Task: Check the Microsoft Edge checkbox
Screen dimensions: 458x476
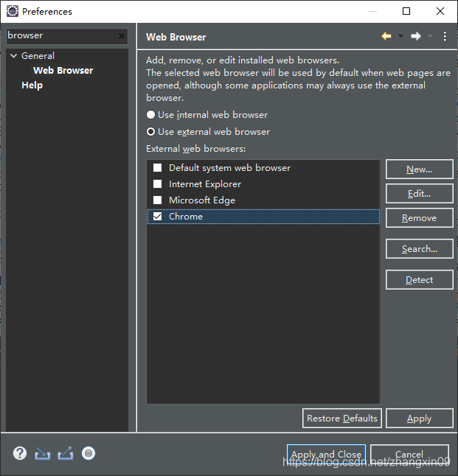Action: point(157,200)
